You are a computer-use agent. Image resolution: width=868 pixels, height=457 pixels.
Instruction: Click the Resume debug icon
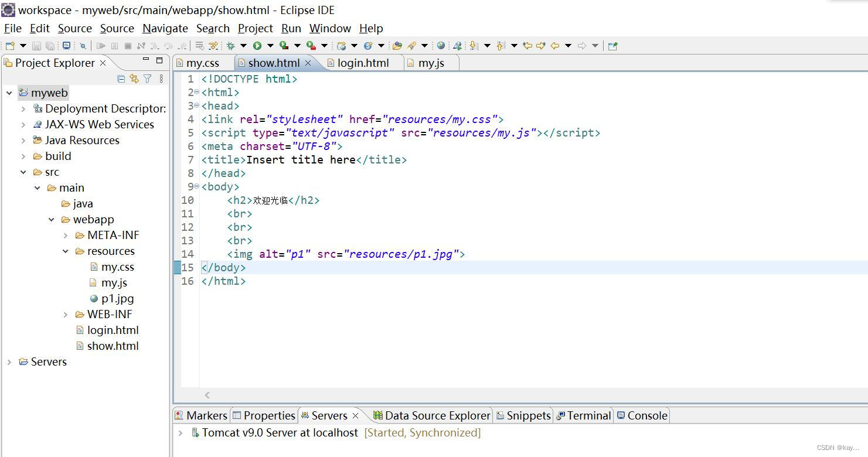pyautogui.click(x=101, y=46)
